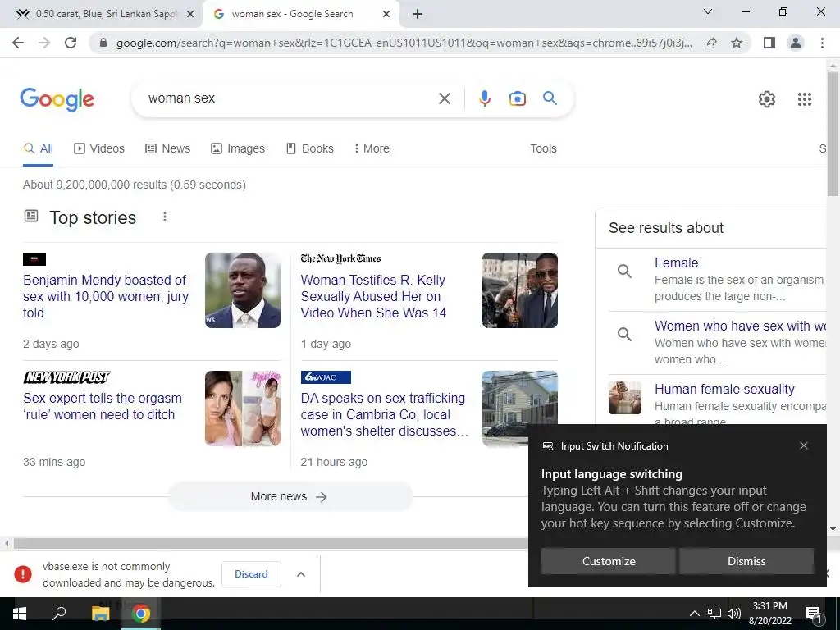The width and height of the screenshot is (840, 630).
Task: Click the More news button
Action: (290, 496)
